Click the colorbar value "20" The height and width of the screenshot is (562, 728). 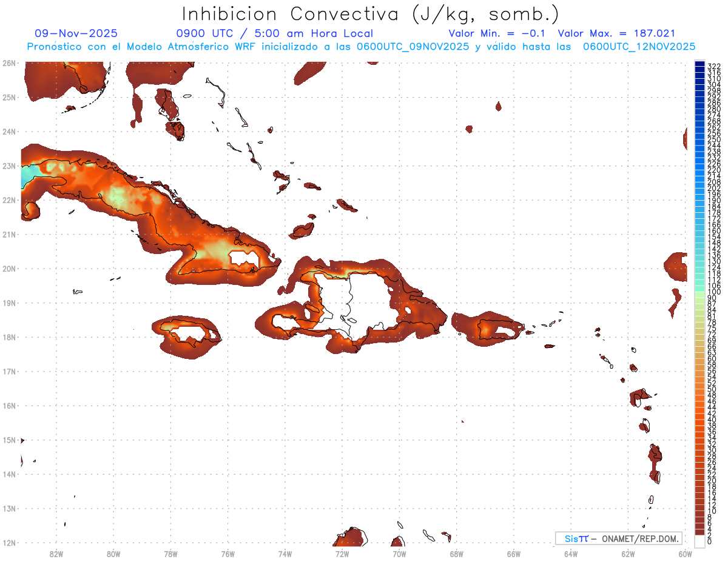coord(712,480)
